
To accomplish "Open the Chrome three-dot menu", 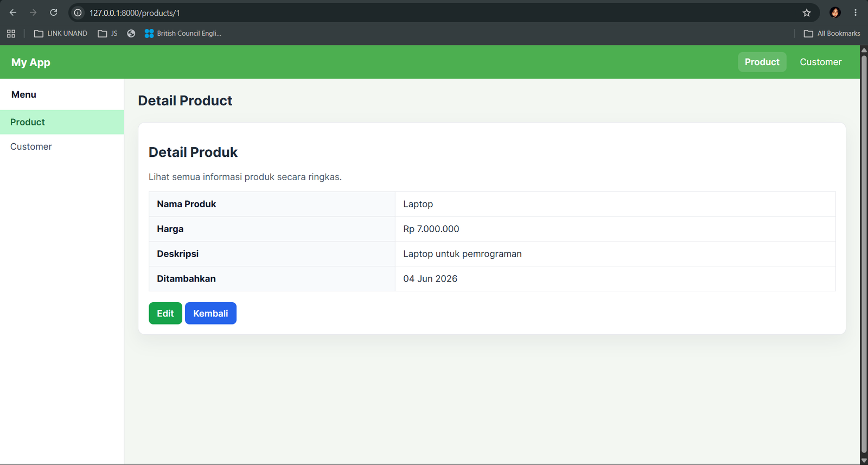I will [x=856, y=12].
